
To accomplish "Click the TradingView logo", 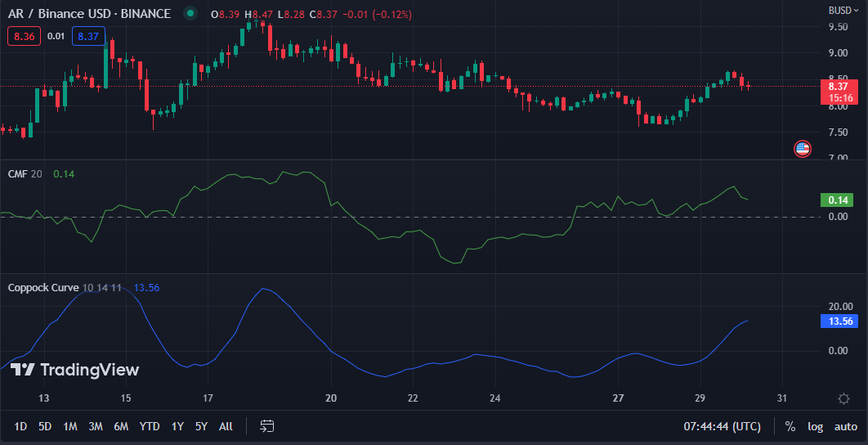I will (74, 370).
